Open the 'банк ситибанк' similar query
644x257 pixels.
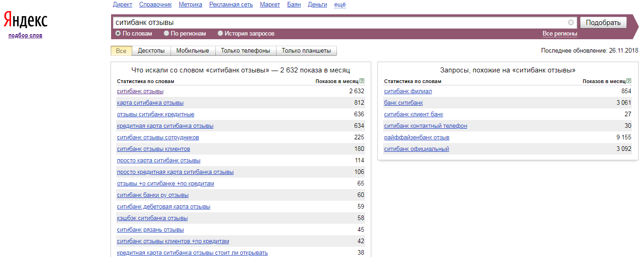(403, 103)
